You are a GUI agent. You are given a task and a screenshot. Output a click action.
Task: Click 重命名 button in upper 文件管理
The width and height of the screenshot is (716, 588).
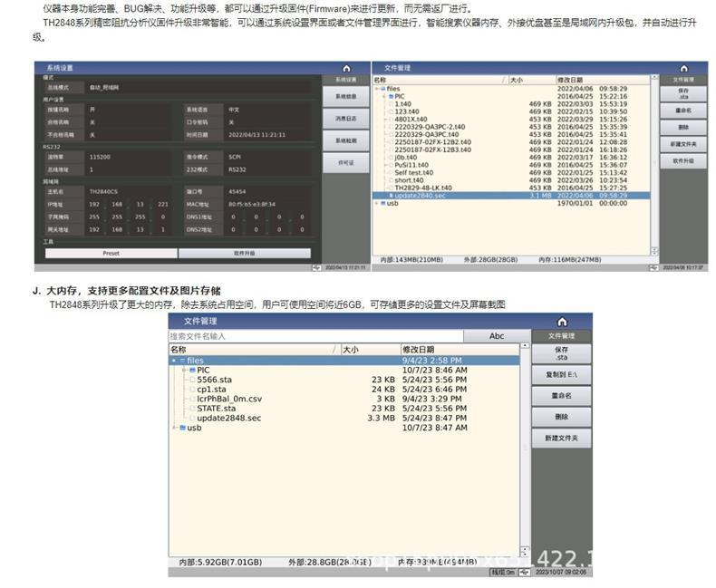pyautogui.click(x=683, y=111)
